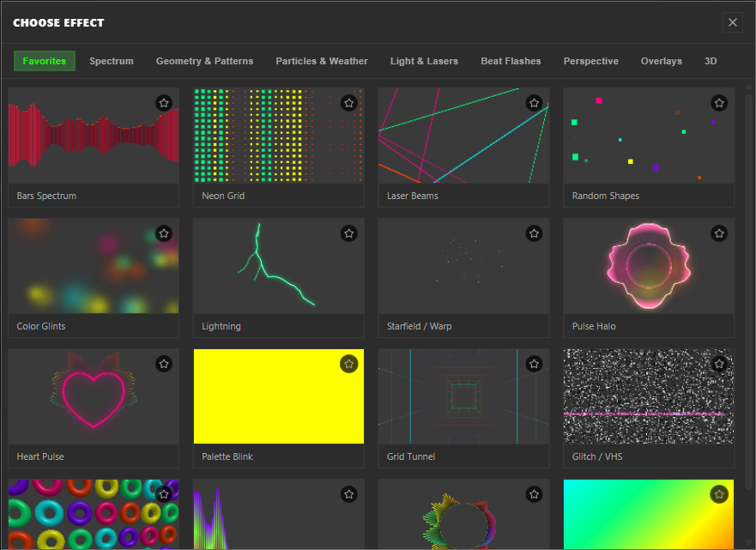Favorite the Pulse Halo effect
Image resolution: width=756 pixels, height=550 pixels.
click(x=719, y=233)
